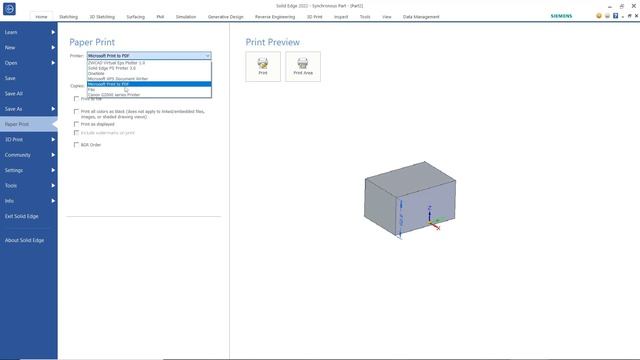Open the View ribbon tab
Image resolution: width=640 pixels, height=360 pixels.
click(x=387, y=17)
